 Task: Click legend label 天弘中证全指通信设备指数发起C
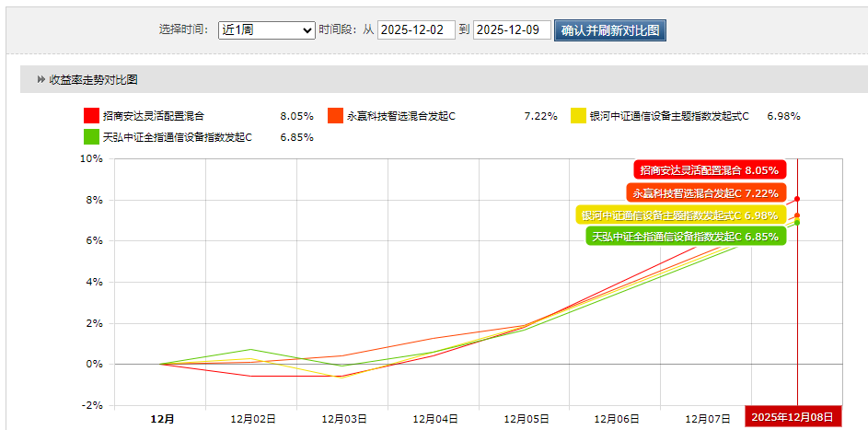(177, 137)
